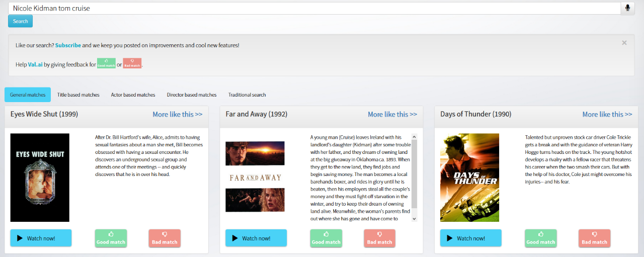The width and height of the screenshot is (644, 257).
Task: Mark Eyes Wide Shut as Good match
Action: point(111,238)
